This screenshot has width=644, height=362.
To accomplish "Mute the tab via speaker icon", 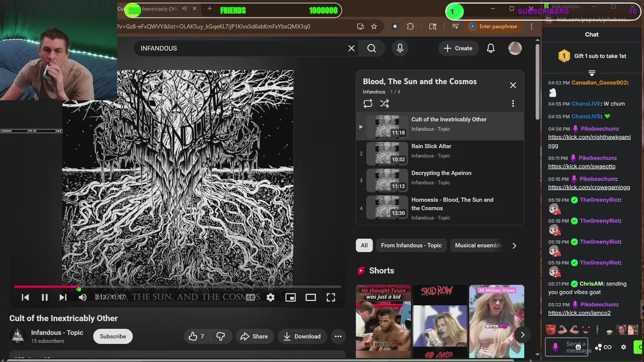I will pyautogui.click(x=184, y=9).
